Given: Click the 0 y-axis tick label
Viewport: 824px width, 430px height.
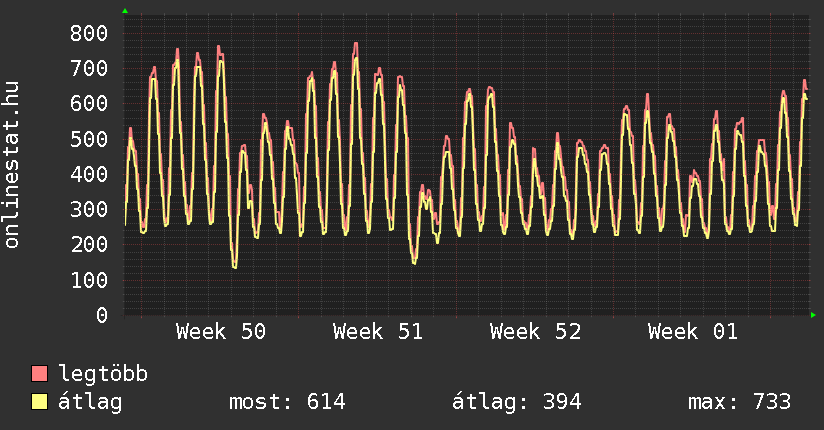Looking at the screenshot, I should point(101,315).
